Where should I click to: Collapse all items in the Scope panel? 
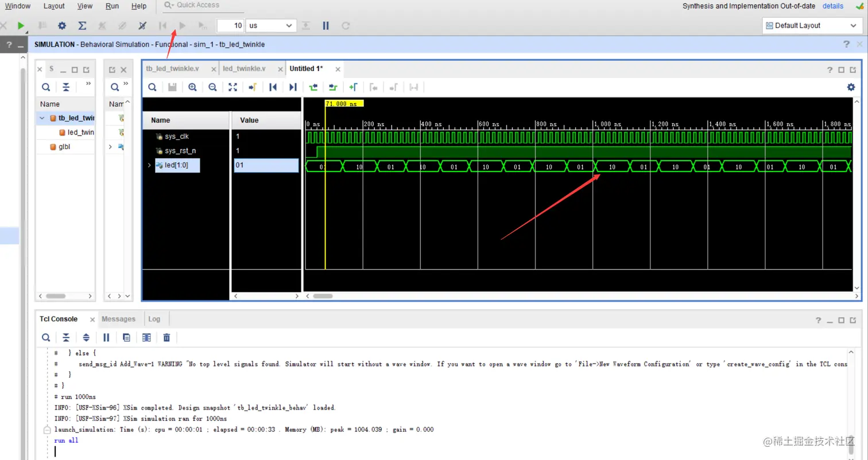pyautogui.click(x=66, y=87)
